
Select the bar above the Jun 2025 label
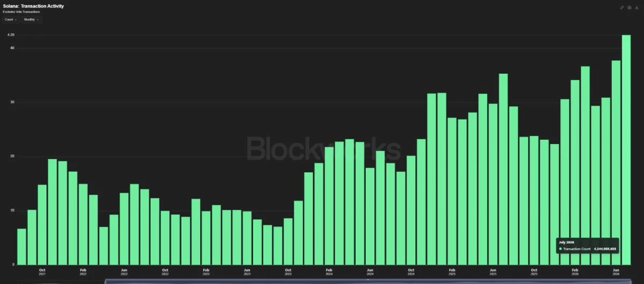point(493,184)
